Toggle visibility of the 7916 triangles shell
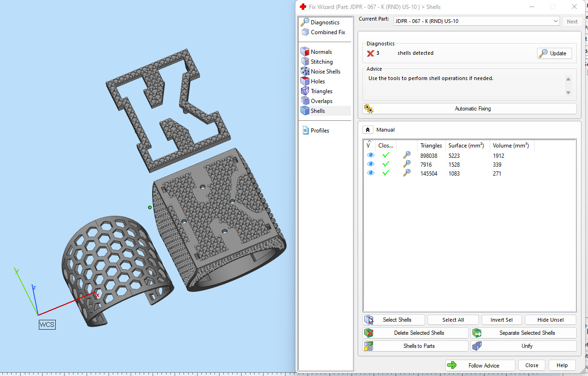 [371, 164]
